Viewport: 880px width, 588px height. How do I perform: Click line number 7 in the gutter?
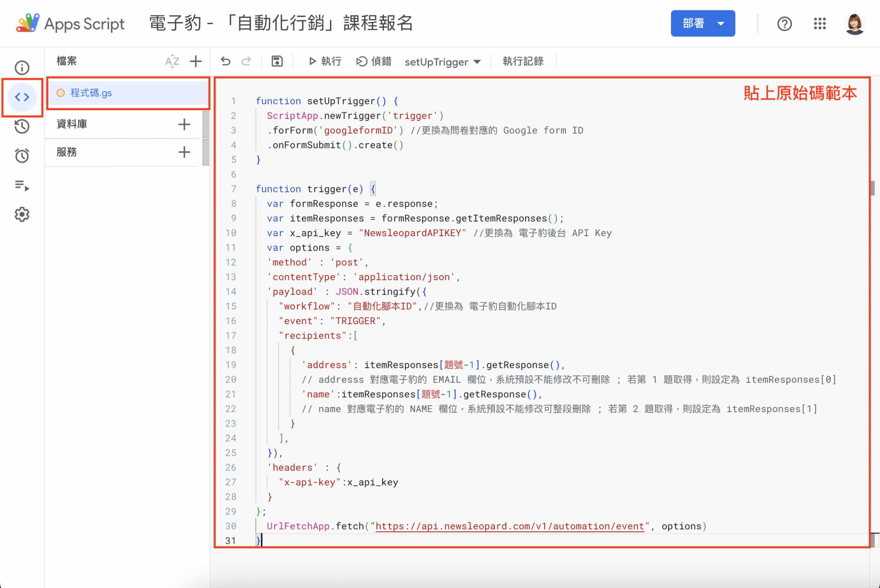coord(234,189)
